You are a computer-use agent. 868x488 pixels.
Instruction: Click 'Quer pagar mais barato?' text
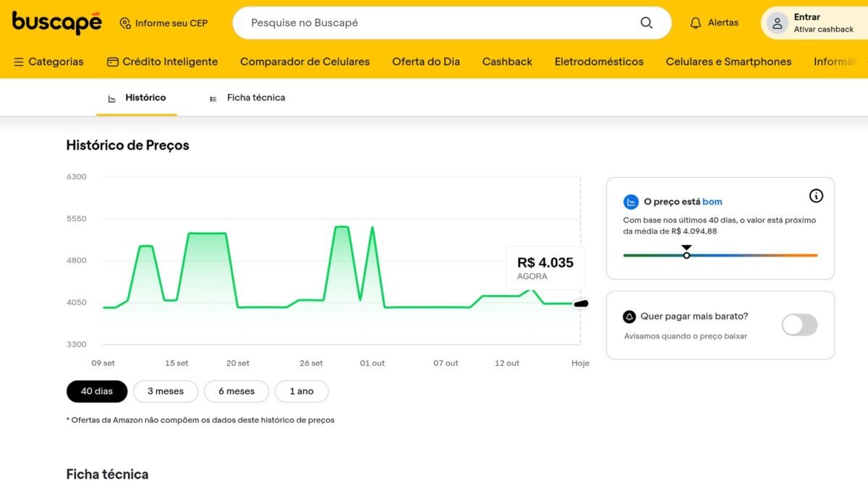coord(694,317)
